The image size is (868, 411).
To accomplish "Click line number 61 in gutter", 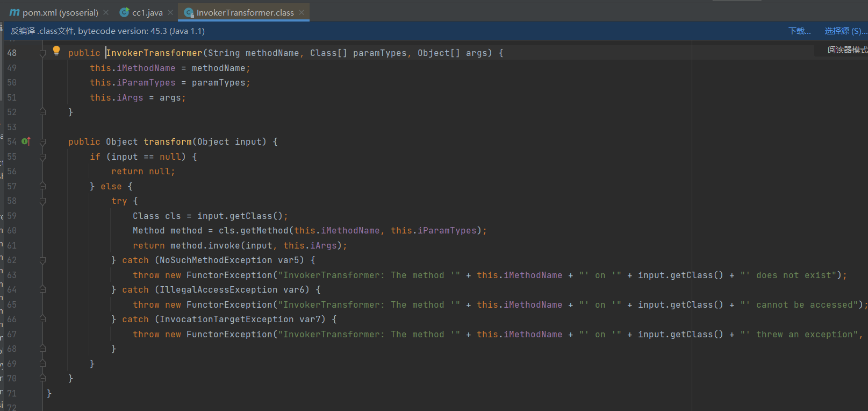I will [12, 245].
